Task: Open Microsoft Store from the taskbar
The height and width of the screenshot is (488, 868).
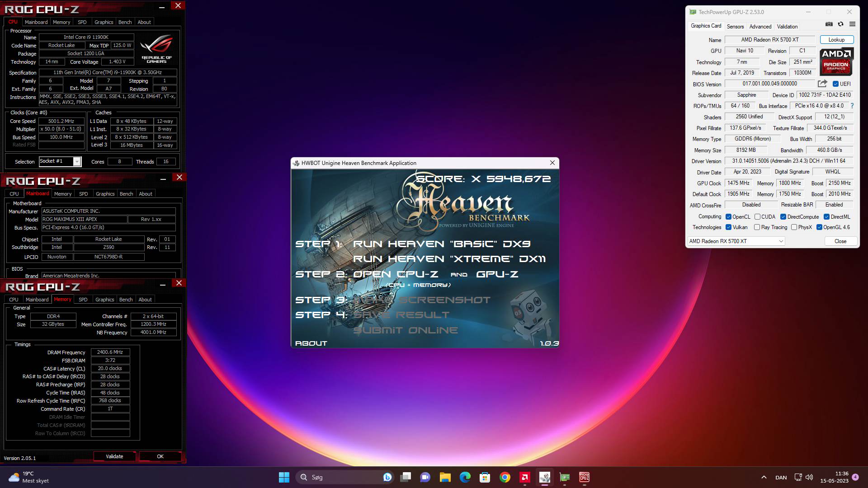Action: [x=485, y=477]
